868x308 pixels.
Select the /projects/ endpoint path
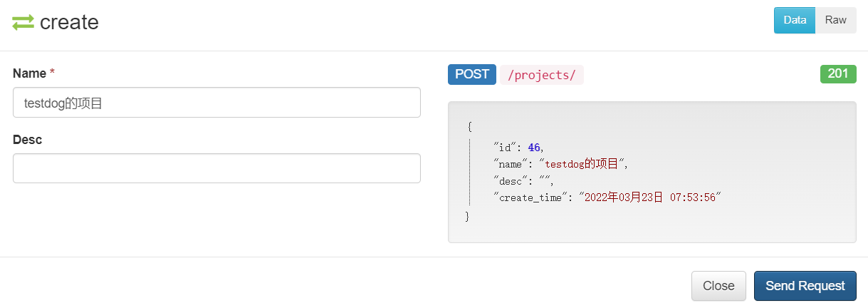pyautogui.click(x=542, y=75)
